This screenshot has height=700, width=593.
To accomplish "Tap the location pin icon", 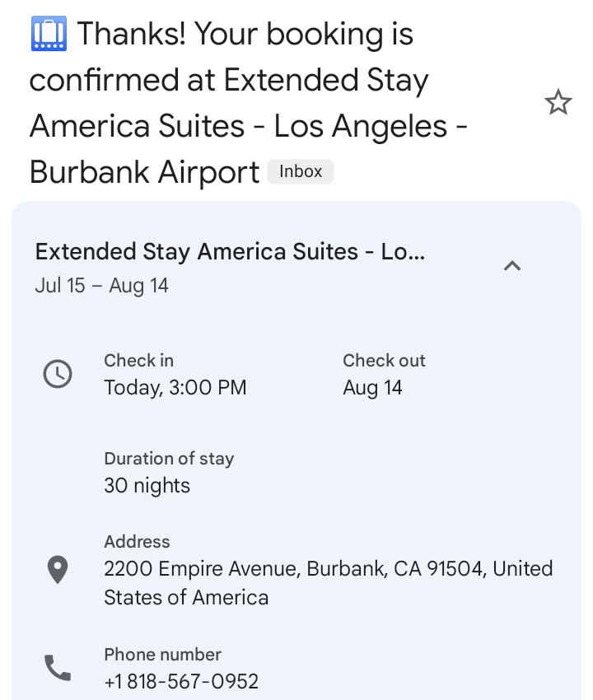I will 57,569.
